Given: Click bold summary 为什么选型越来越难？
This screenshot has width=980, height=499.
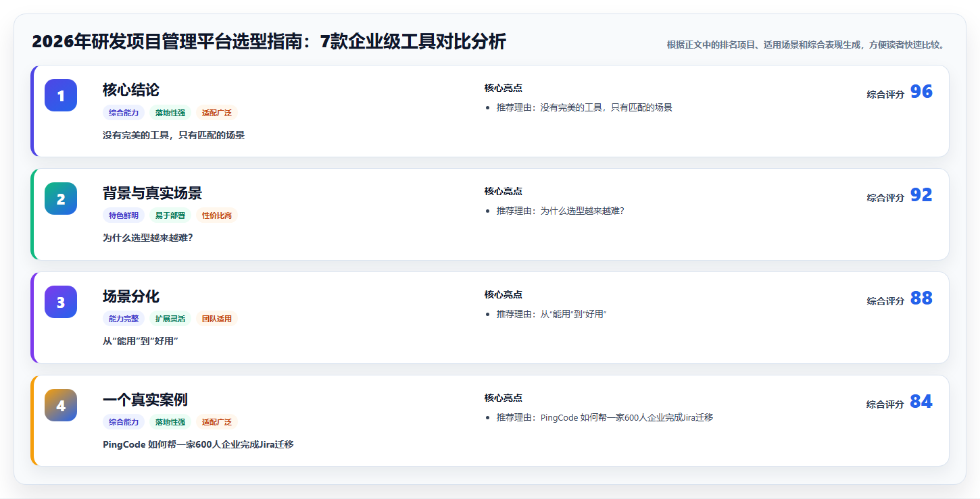Looking at the screenshot, I should 148,238.
